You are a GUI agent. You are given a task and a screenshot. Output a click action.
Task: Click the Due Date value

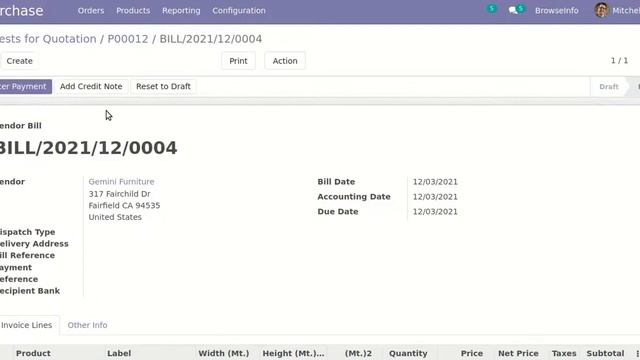(435, 212)
